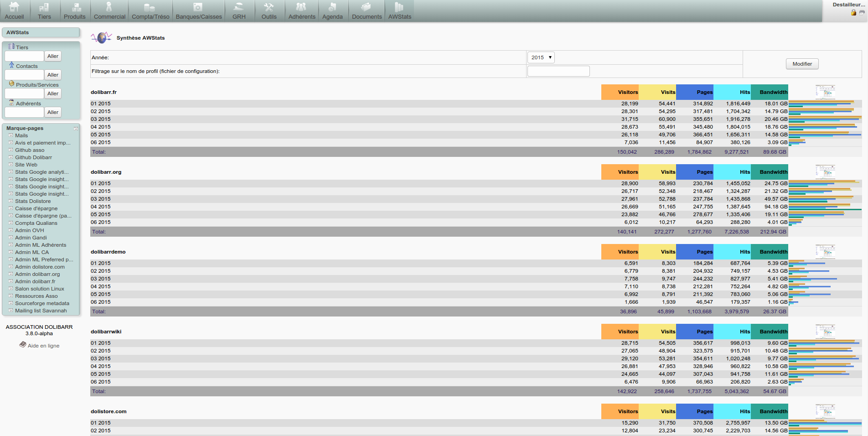Open the Adhérents top menu
Screen dimensions: 868x436
click(x=302, y=11)
